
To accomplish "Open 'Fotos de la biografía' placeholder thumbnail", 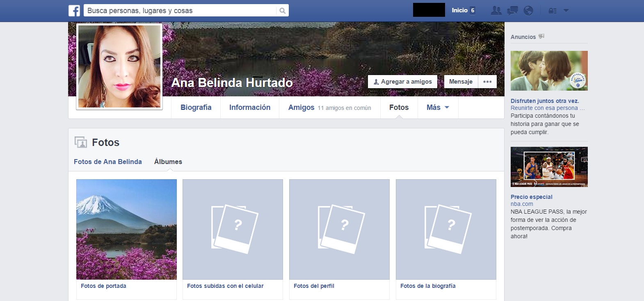I will coord(446,229).
